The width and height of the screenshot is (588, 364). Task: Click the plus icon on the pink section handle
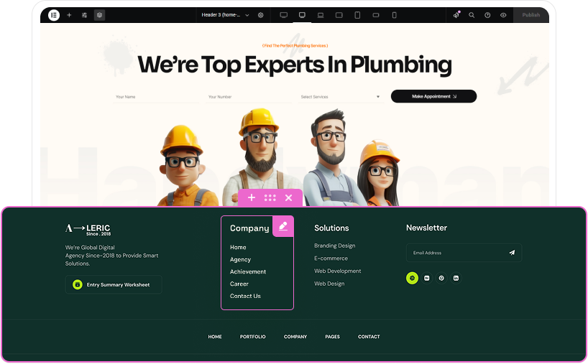tap(252, 197)
